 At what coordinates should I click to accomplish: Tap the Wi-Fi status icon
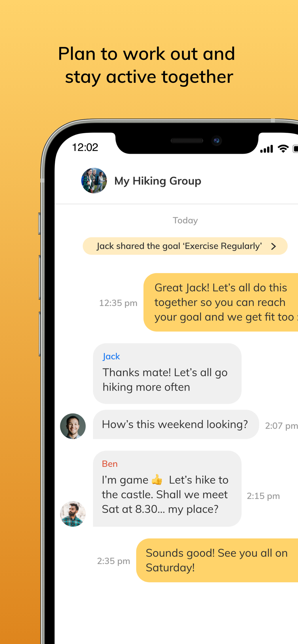coord(283,149)
